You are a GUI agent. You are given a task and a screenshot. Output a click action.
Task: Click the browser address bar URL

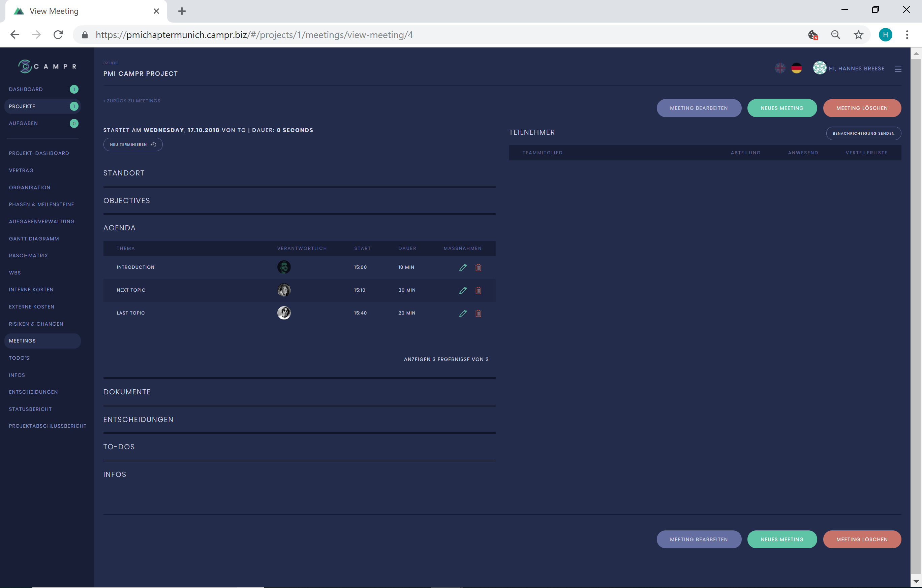tap(254, 35)
